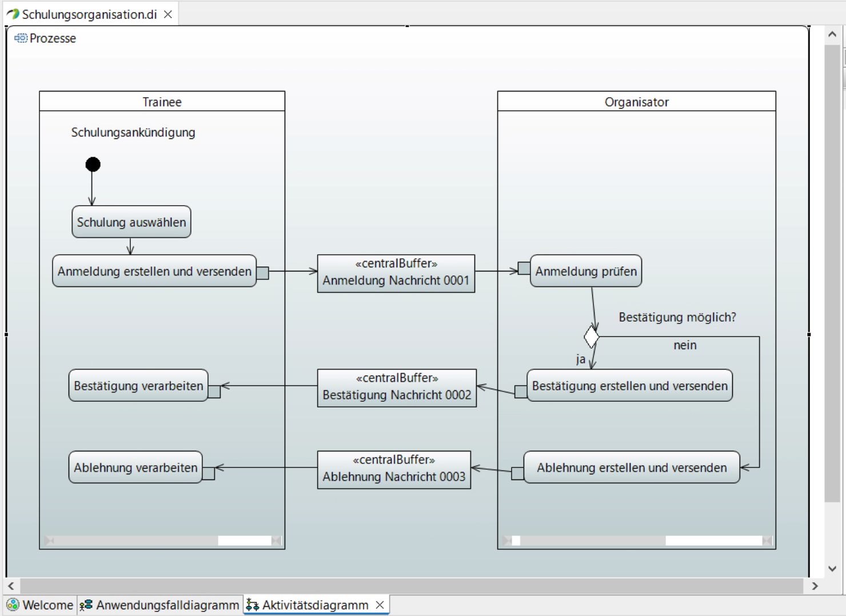Select Anmeldung erstellen und versenden action
This screenshot has width=846, height=616.
click(154, 271)
